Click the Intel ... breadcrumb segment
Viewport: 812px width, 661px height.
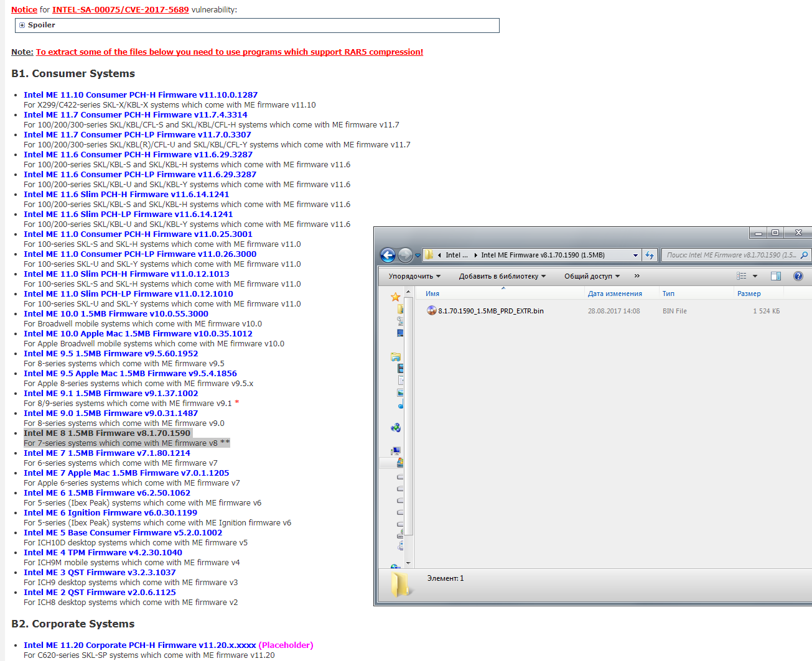457,255
